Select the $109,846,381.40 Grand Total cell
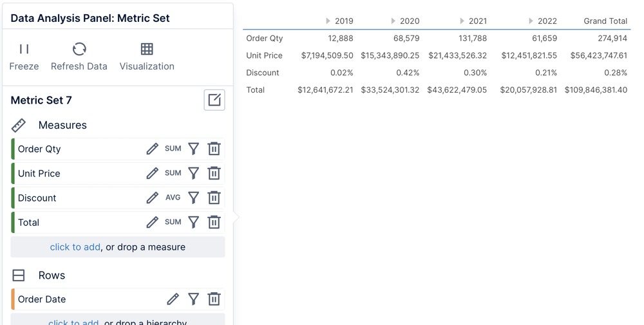 pyautogui.click(x=596, y=90)
